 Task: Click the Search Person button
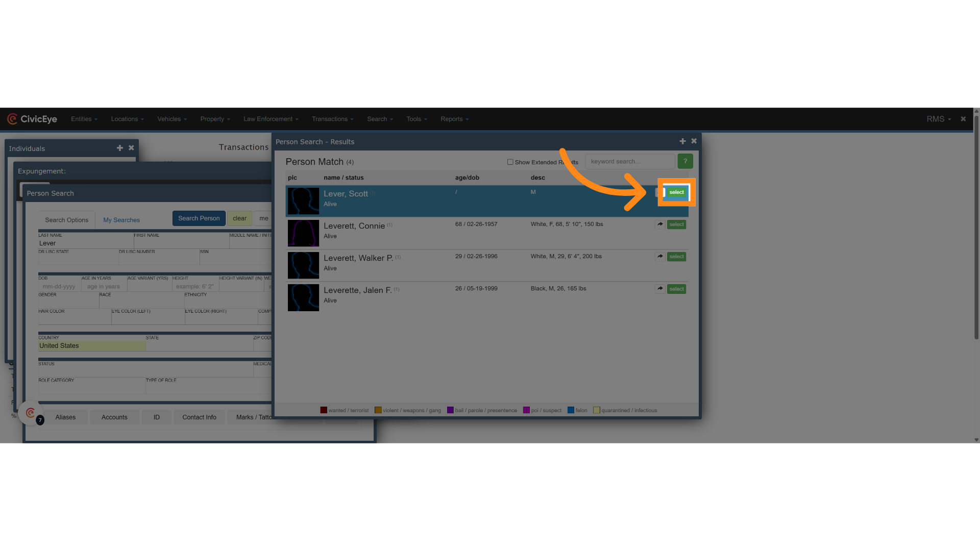(x=199, y=218)
